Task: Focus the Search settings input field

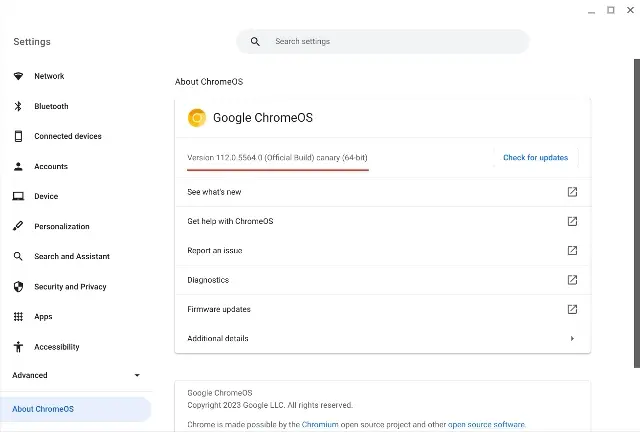Action: (382, 41)
